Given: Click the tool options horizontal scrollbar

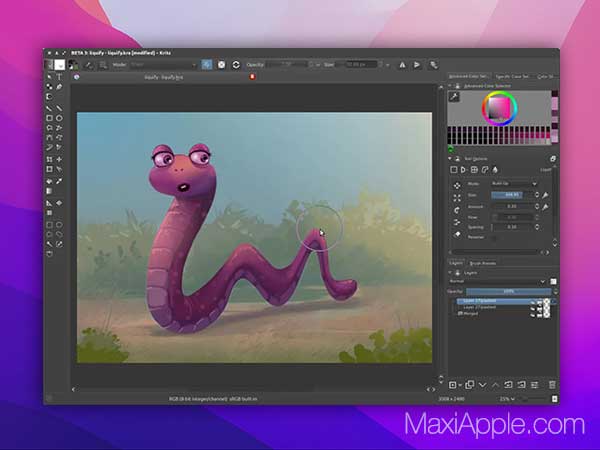Looking at the screenshot, I should (495, 252).
